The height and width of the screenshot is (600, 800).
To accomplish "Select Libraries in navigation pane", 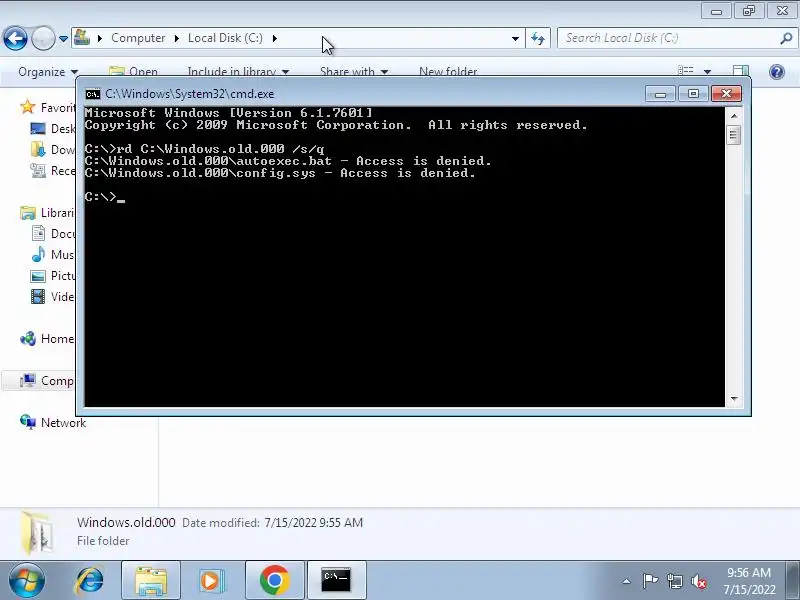I will pos(47,213).
